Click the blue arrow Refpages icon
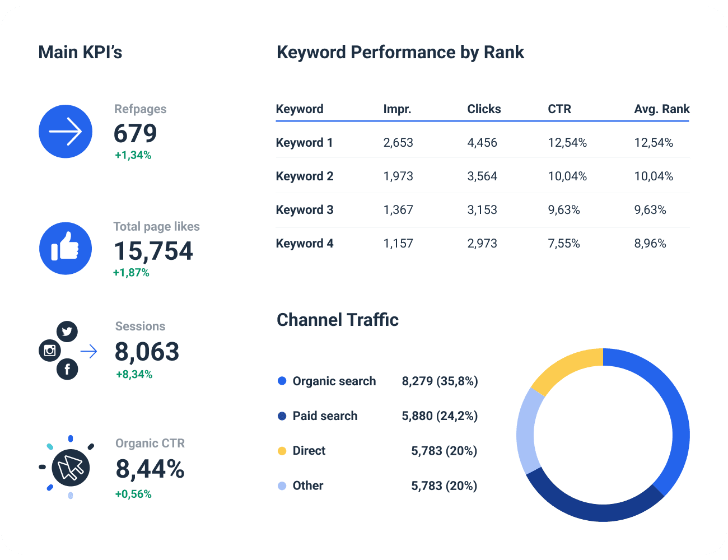This screenshot has height=560, width=728. [x=66, y=131]
